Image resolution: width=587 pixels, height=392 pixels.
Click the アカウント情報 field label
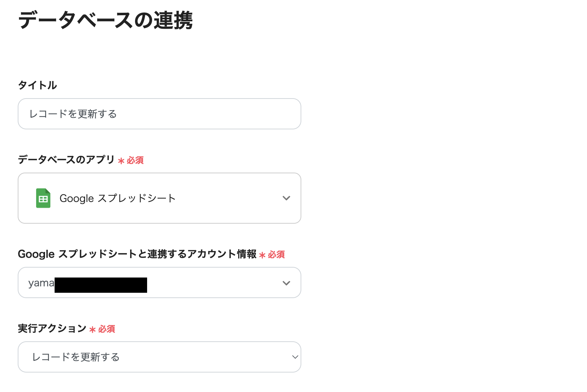tap(139, 254)
